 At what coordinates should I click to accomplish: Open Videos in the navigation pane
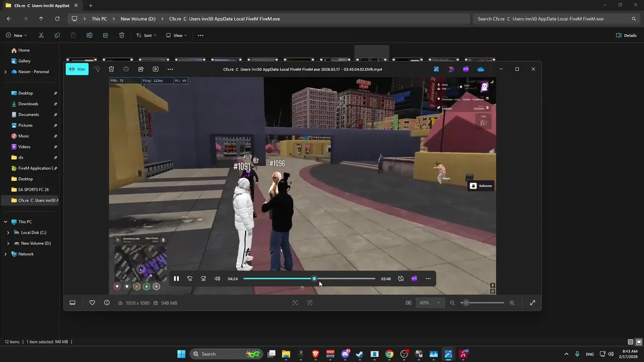tap(24, 147)
